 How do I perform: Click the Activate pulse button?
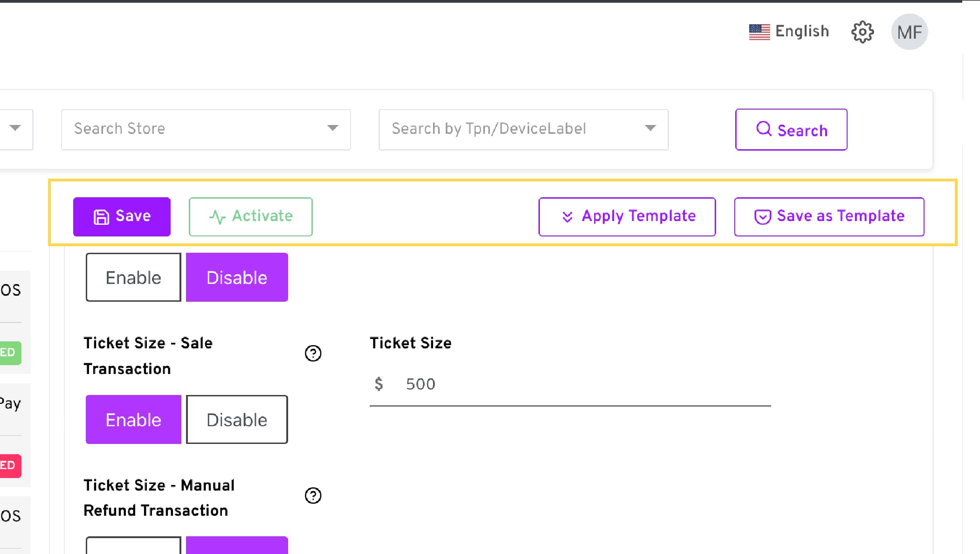point(250,216)
